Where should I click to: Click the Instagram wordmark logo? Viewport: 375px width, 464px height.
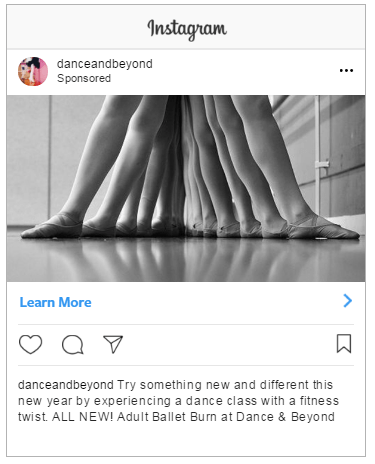[187, 29]
